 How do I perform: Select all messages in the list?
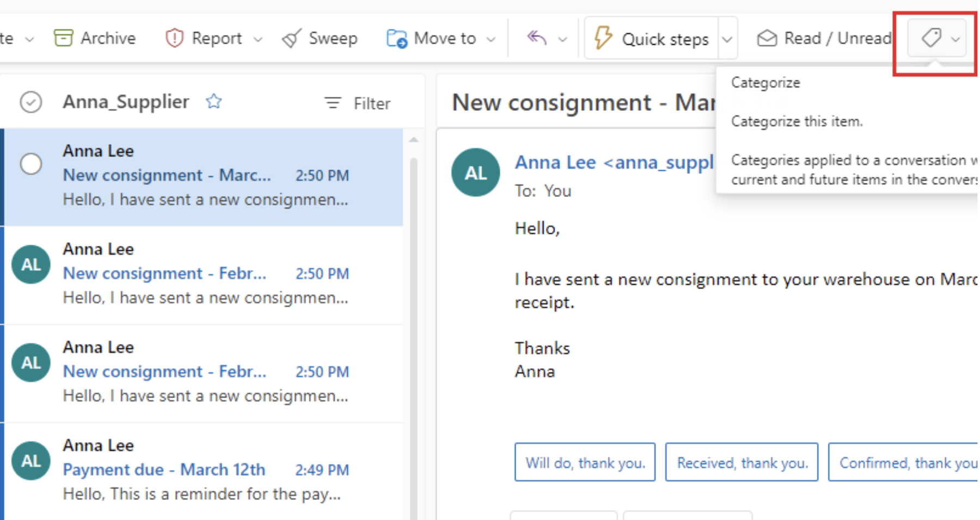click(x=31, y=102)
